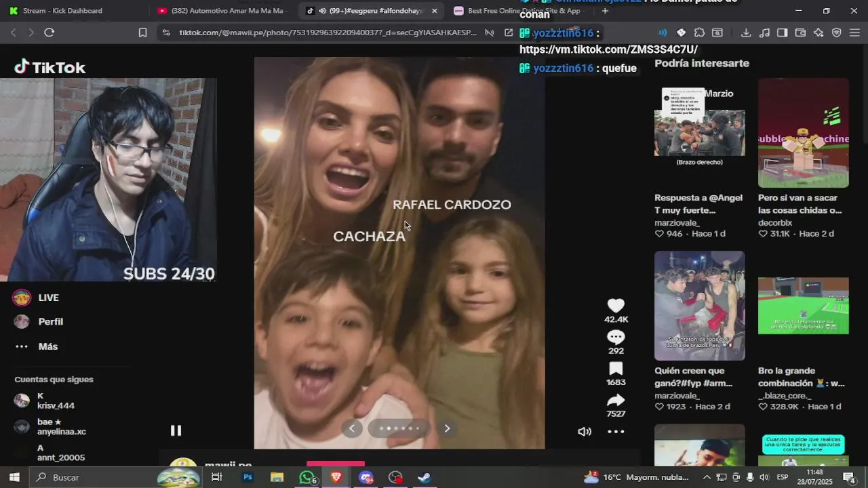The image size is (868, 488).
Task: Open the yozzztin616 vm.tiktok.com chat link
Action: 608,49
